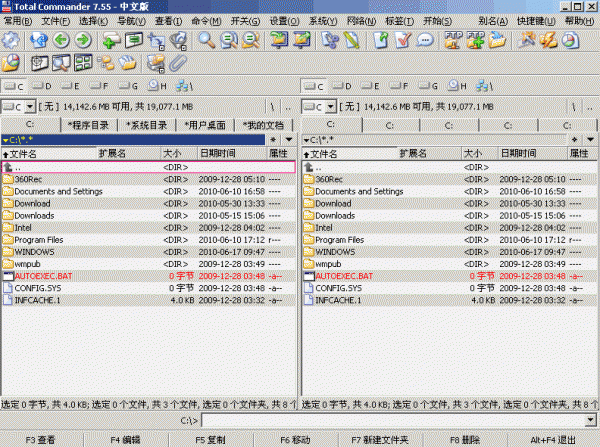The height and width of the screenshot is (447, 600).
Task: Click the thumbnails view icon
Action: click(x=83, y=63)
